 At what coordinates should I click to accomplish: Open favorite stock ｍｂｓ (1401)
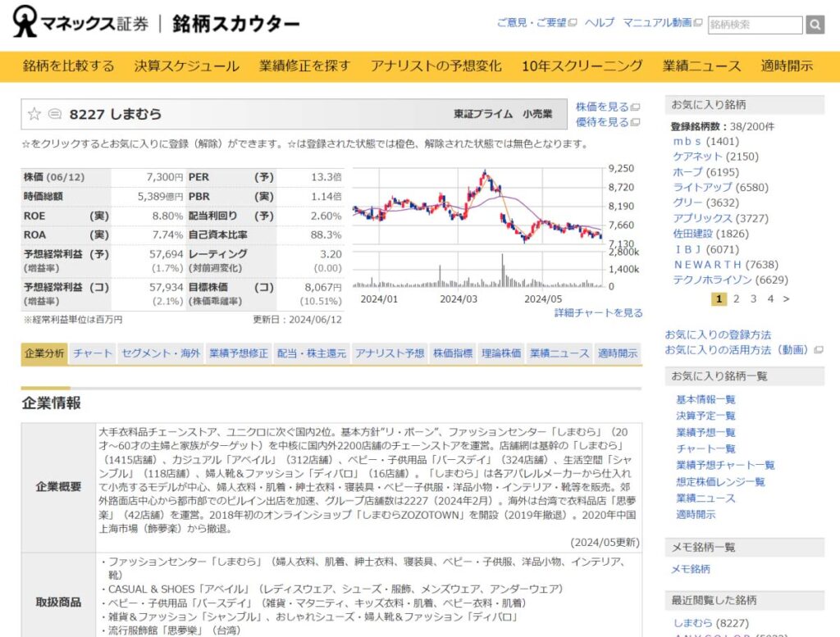click(705, 141)
